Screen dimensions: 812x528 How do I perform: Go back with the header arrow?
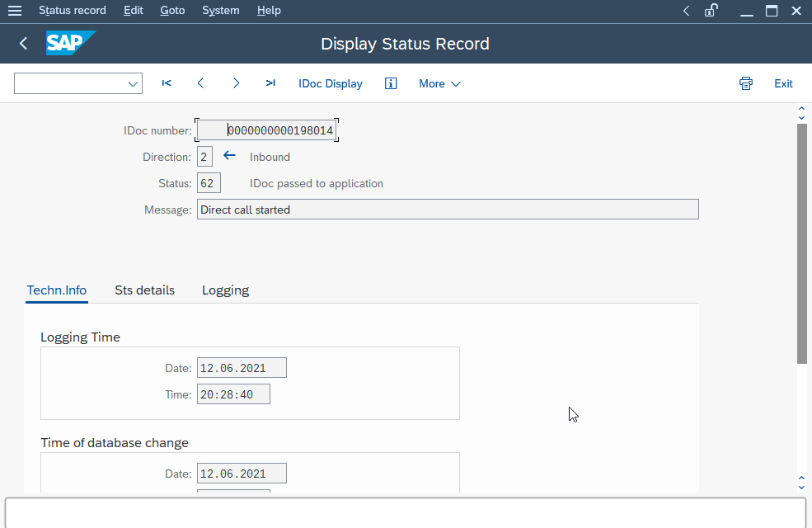[x=23, y=44]
